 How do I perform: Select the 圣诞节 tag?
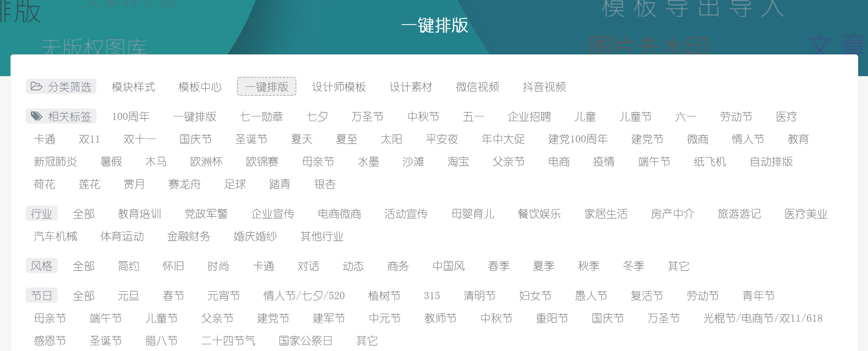point(252,139)
